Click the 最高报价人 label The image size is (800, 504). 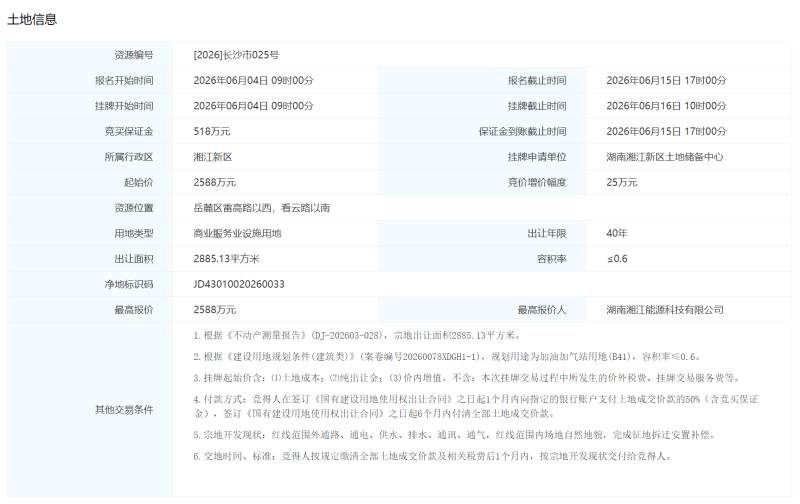click(x=542, y=310)
